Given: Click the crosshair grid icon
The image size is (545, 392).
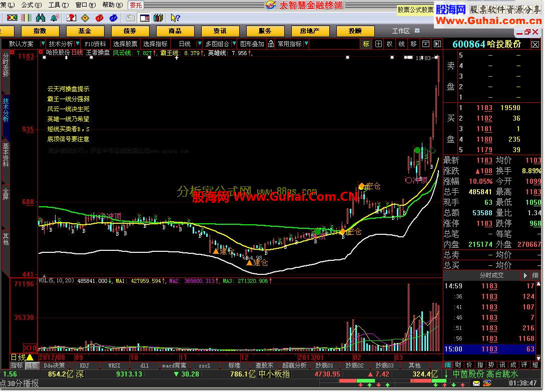Looking at the screenshot, I should coord(378,44).
